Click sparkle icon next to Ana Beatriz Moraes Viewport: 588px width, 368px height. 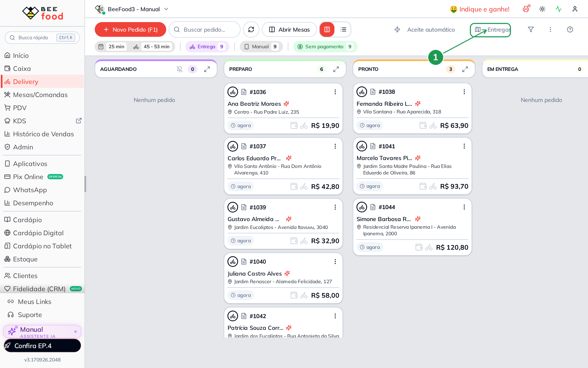286,104
